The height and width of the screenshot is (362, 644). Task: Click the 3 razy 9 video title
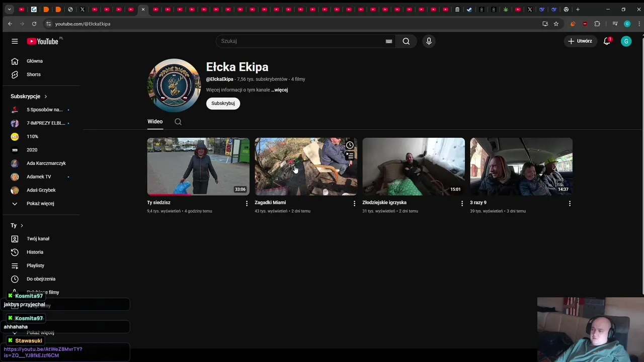coord(478,203)
